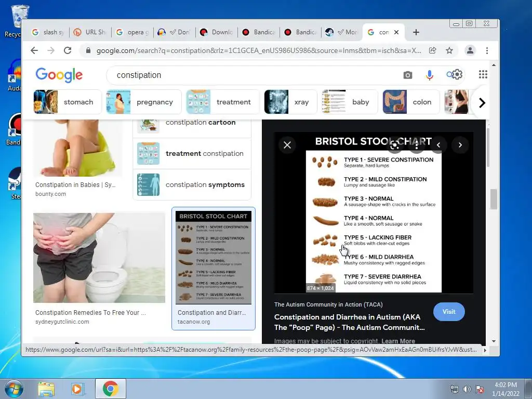Go back with the browser back arrow
Screen dimensions: 532x399
point(34,50)
